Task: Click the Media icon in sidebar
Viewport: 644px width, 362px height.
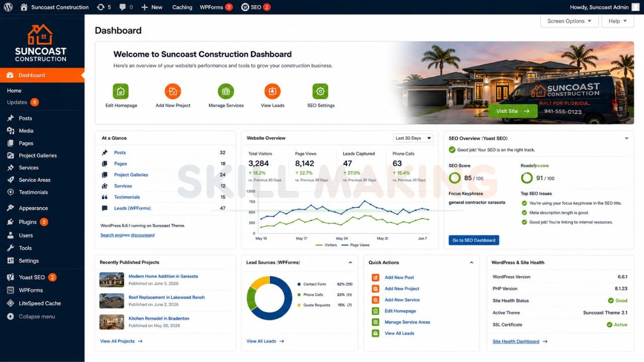Action: [x=10, y=131]
